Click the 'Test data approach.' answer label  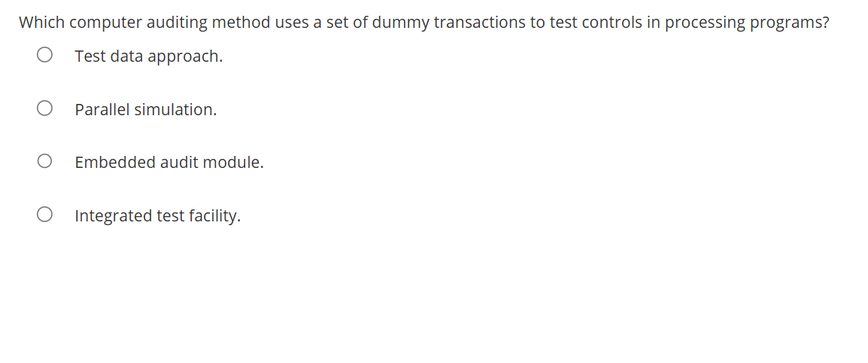click(x=149, y=56)
